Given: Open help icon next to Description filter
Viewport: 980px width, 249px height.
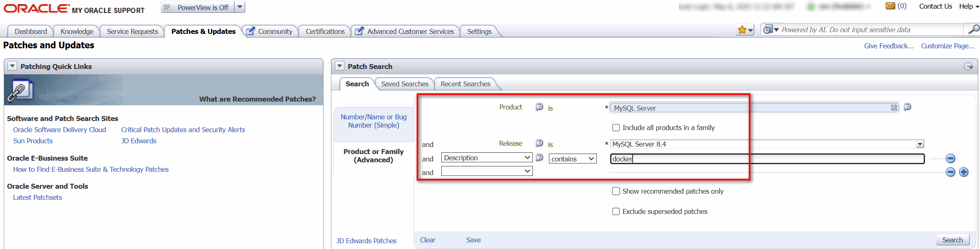Looking at the screenshot, I should [539, 158].
